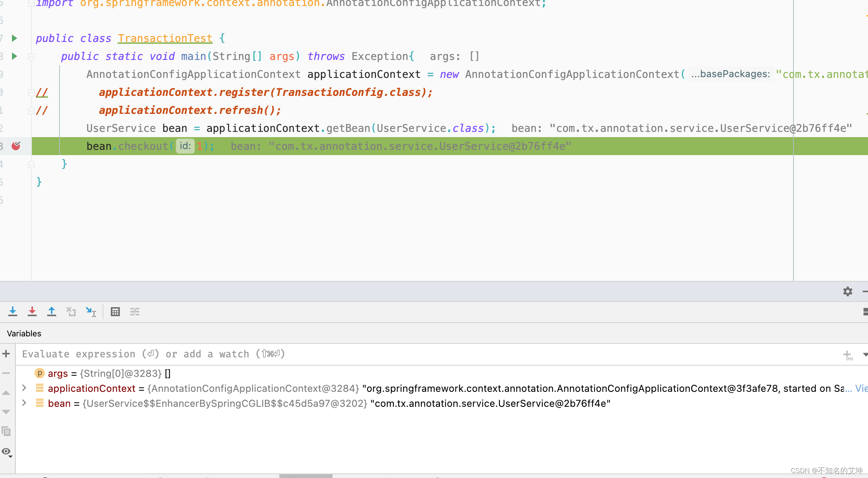
Task: Open the expression history dropdown arrow
Action: [865, 354]
